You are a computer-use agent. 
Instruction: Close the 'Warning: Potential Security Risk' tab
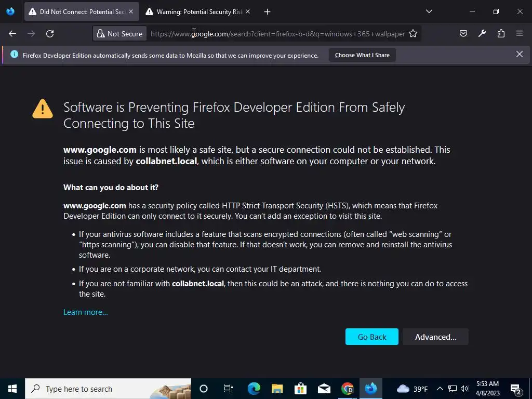click(x=248, y=11)
